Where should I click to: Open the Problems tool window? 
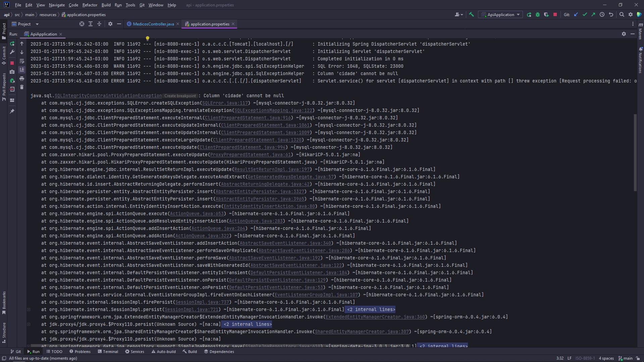click(80, 352)
